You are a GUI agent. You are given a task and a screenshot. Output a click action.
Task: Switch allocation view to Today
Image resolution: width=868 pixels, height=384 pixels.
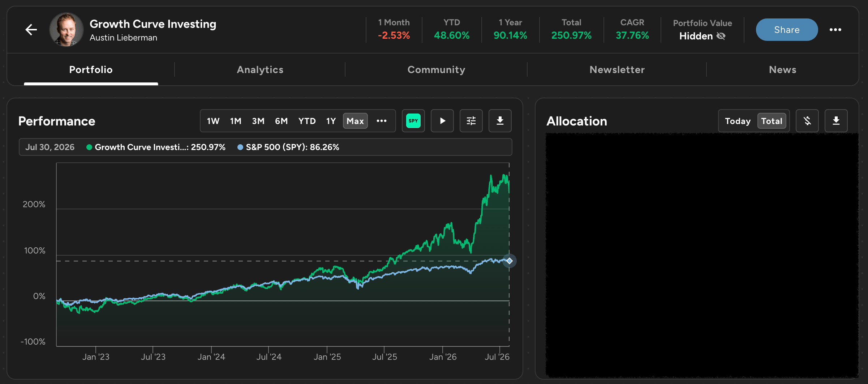[x=738, y=121]
